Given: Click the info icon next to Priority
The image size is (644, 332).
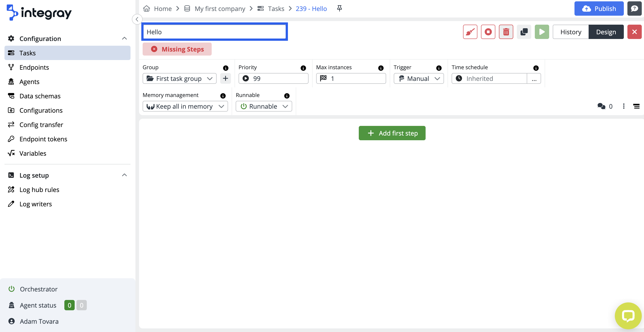Looking at the screenshot, I should click(303, 68).
